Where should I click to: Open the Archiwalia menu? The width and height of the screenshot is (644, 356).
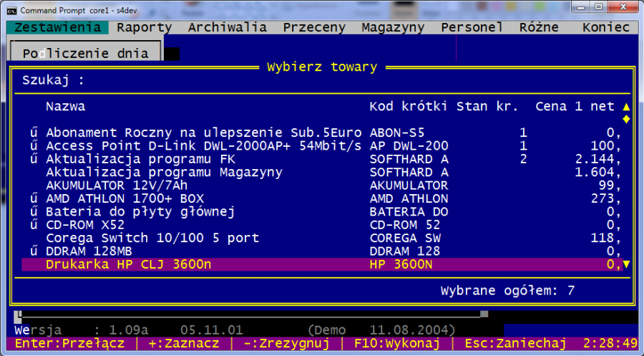coord(227,27)
